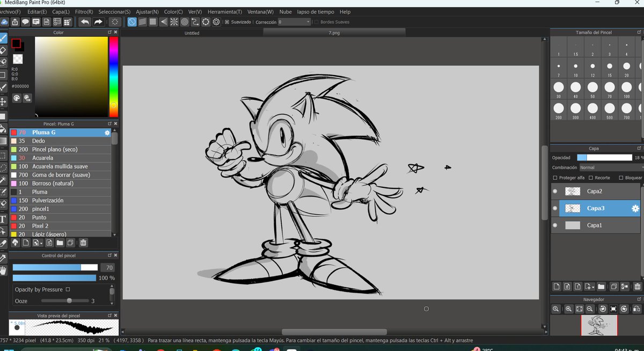The height and width of the screenshot is (351, 644).
Task: Open Pluma G brush settings gear
Action: 107,133
